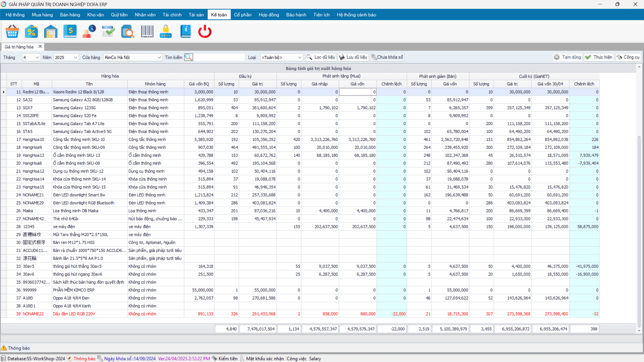This screenshot has width=644, height=362.
Task: Select the Kế toán menu tab
Action: [x=219, y=15]
